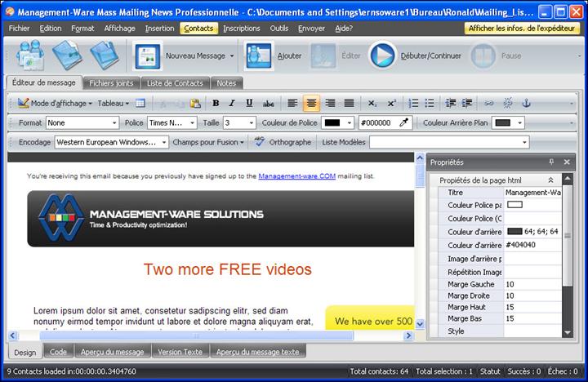
Task: Open the Tableau dropdown menu
Action: click(114, 103)
